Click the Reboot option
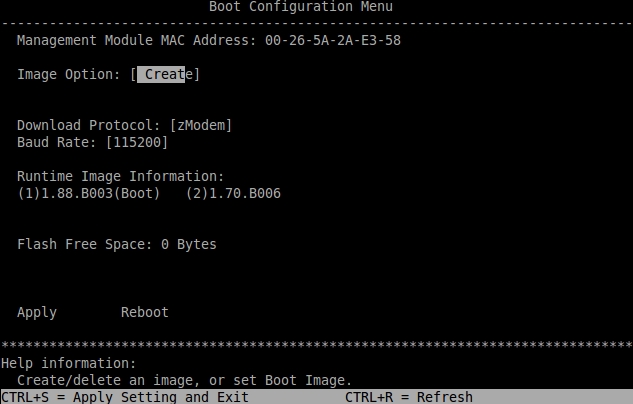633x404 pixels. (145, 312)
